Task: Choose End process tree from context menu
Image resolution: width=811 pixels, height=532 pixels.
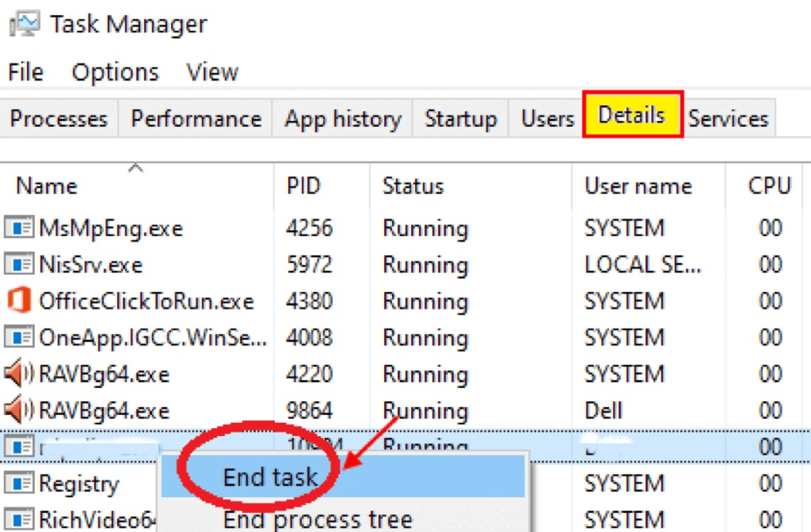Action: tap(343, 519)
